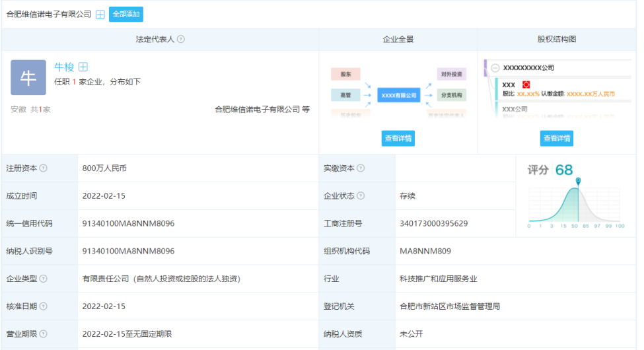
Task: Click help icon next to 营业期限
Action: pyautogui.click(x=44, y=334)
